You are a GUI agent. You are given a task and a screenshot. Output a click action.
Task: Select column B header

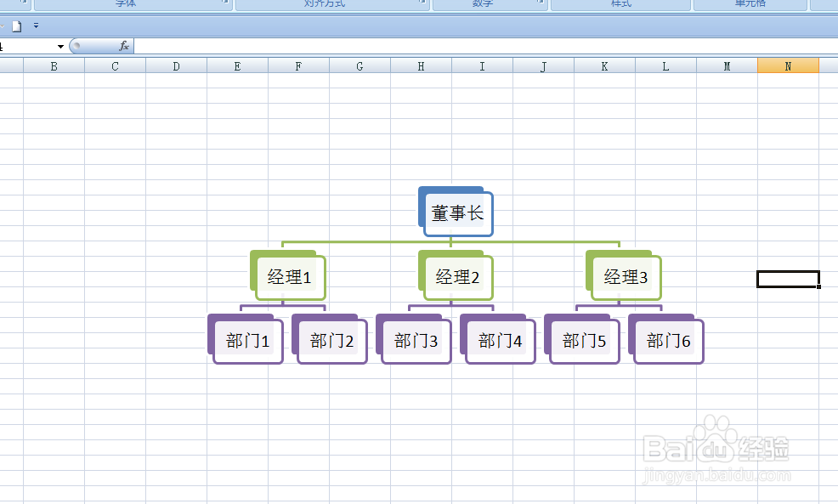54,66
